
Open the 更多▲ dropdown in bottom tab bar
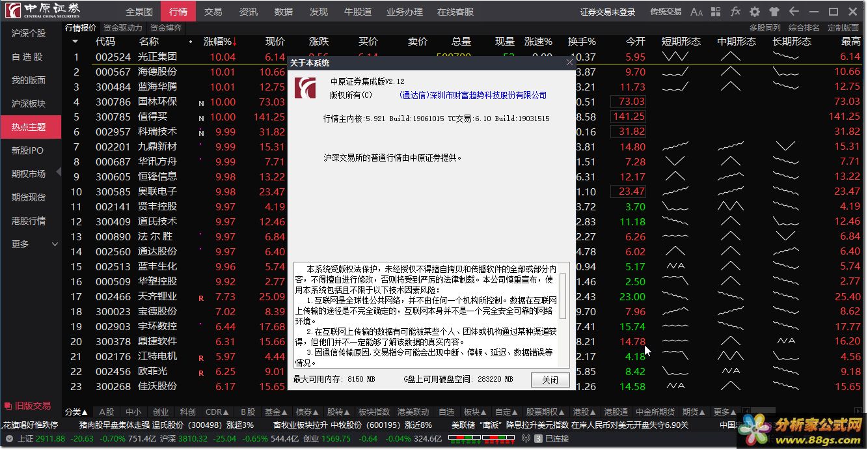coord(725,412)
